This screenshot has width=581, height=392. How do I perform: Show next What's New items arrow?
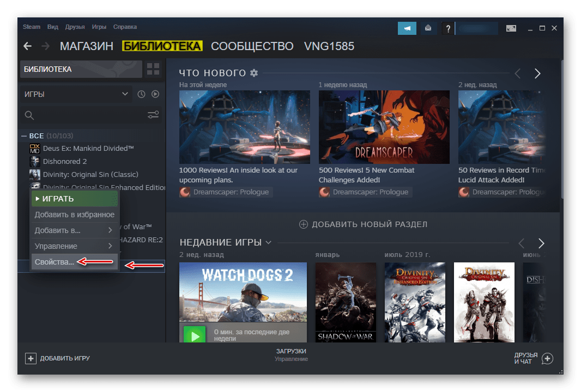coord(537,73)
